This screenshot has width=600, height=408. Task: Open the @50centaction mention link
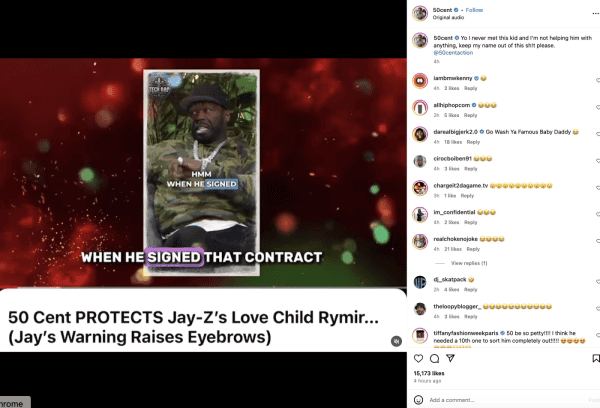453,53
